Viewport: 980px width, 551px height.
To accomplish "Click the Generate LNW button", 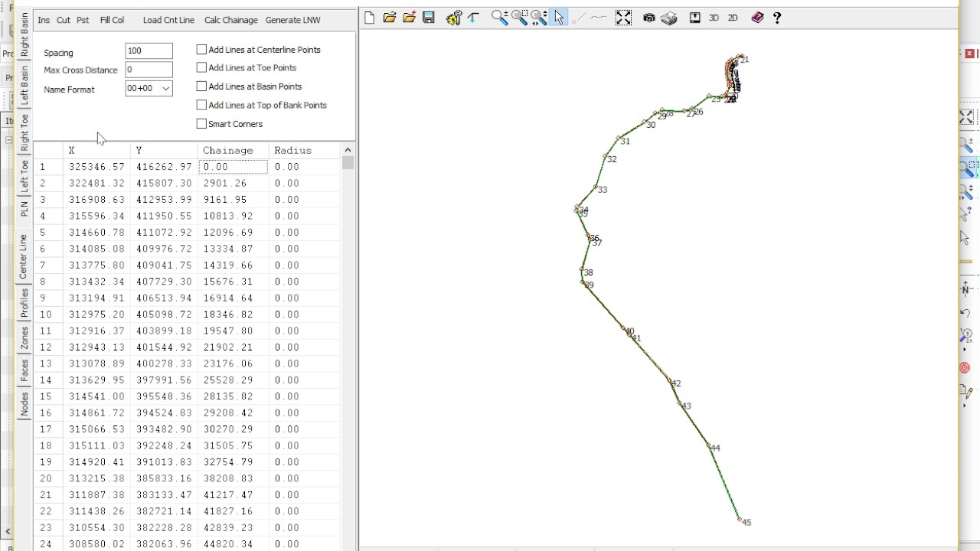I will (x=292, y=20).
